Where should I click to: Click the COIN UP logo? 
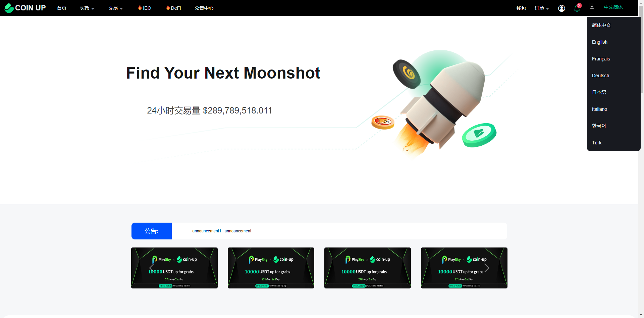[25, 8]
